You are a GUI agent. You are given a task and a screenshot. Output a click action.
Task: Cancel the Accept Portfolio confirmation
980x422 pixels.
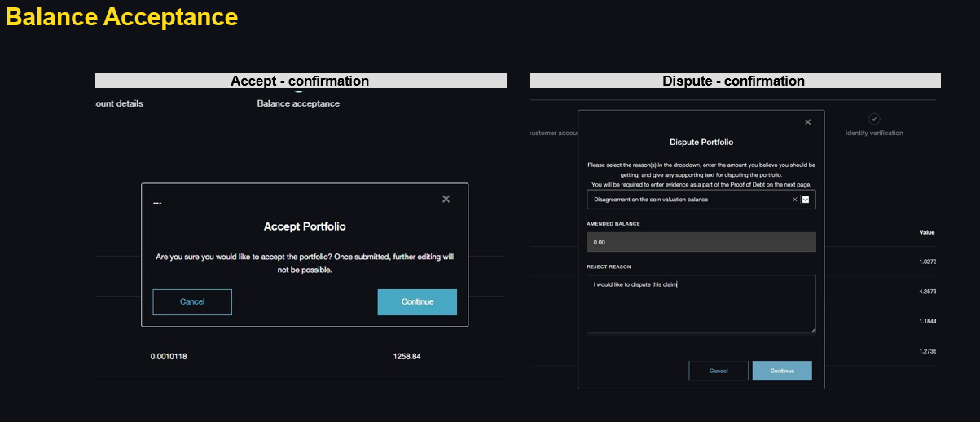coord(192,301)
